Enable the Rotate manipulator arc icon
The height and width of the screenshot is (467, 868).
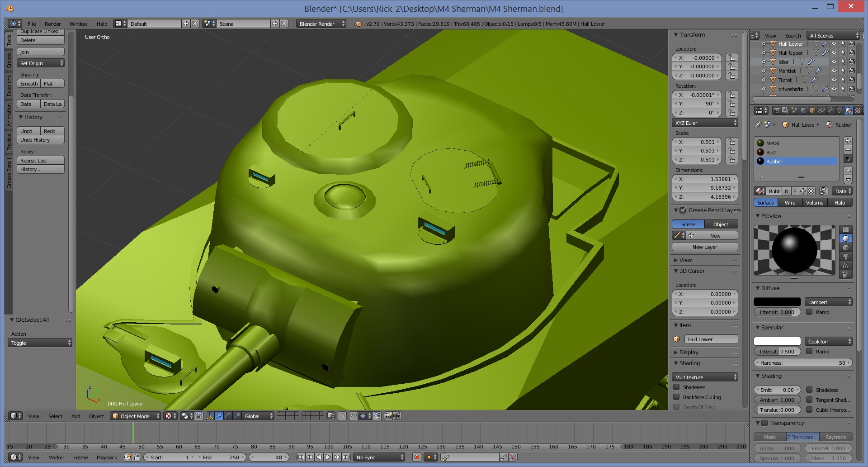228,416
